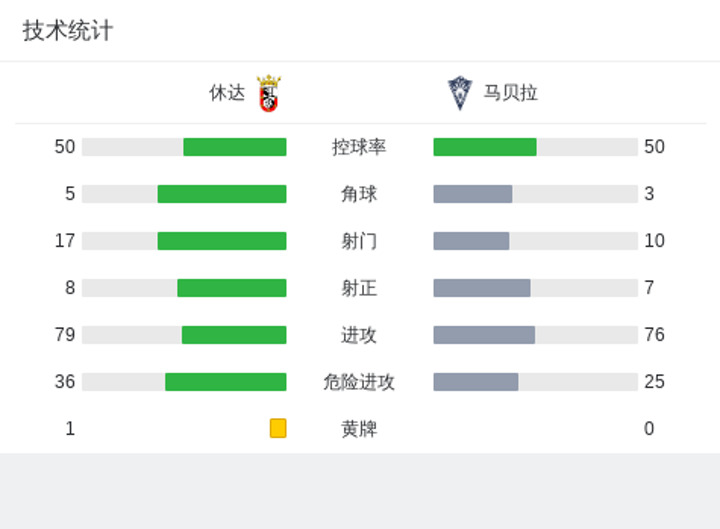Image resolution: width=720 pixels, height=529 pixels.
Task: Click the yellow card icon for 休达
Action: click(278, 428)
